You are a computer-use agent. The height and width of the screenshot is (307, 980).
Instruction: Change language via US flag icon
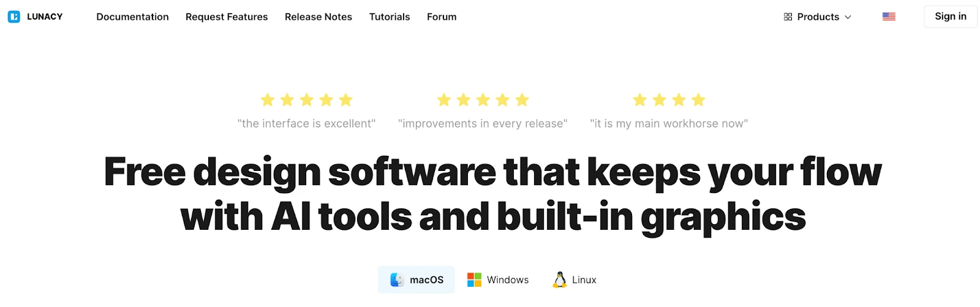tap(889, 17)
